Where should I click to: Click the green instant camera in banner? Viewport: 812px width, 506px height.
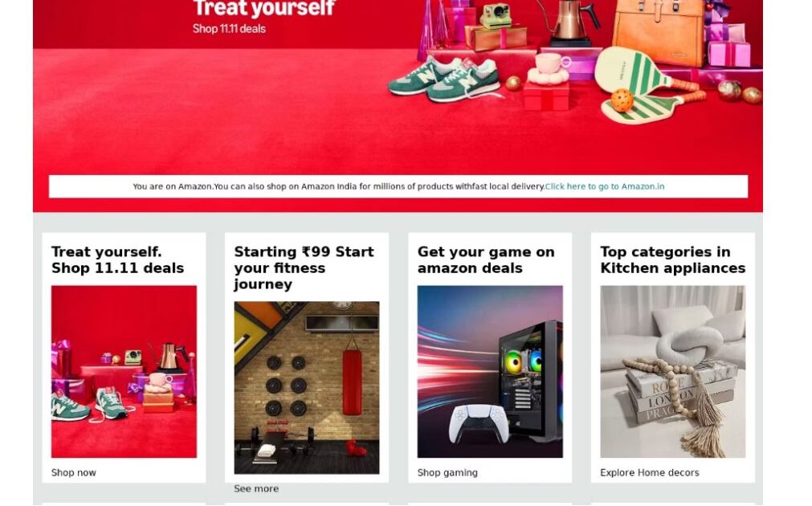[496, 15]
